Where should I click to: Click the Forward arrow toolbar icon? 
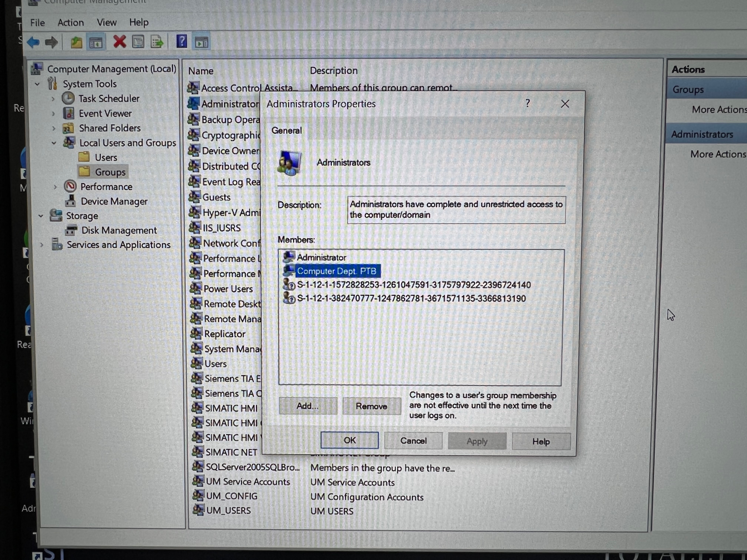point(51,43)
